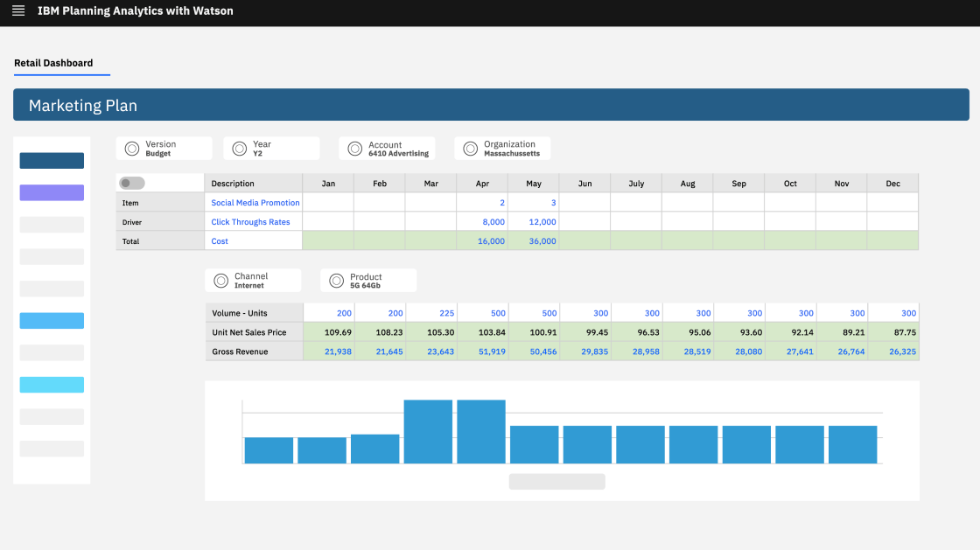The image size is (980, 550).
Task: Open the Product 5G 64Gb dropdown
Action: point(368,281)
